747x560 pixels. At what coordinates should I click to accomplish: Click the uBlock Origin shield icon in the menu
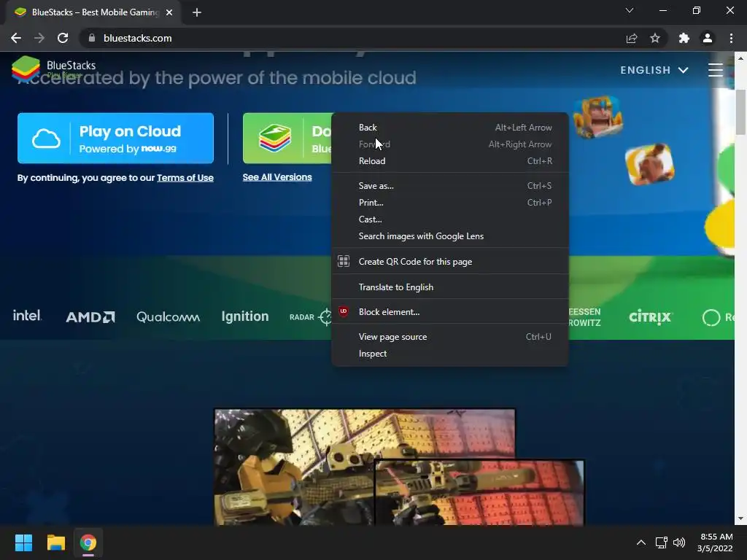(344, 311)
